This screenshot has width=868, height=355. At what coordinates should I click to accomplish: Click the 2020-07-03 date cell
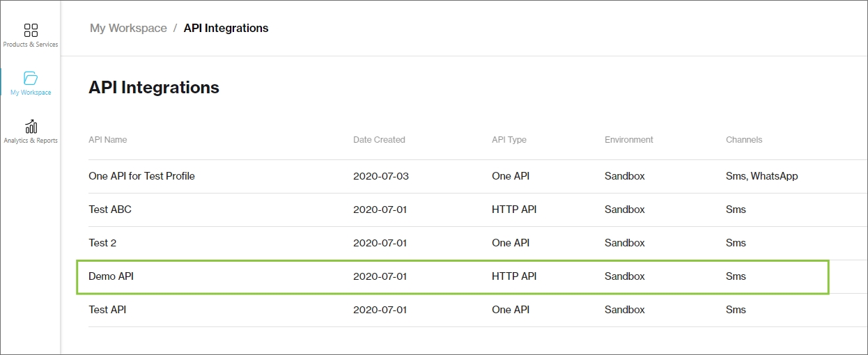(380, 176)
